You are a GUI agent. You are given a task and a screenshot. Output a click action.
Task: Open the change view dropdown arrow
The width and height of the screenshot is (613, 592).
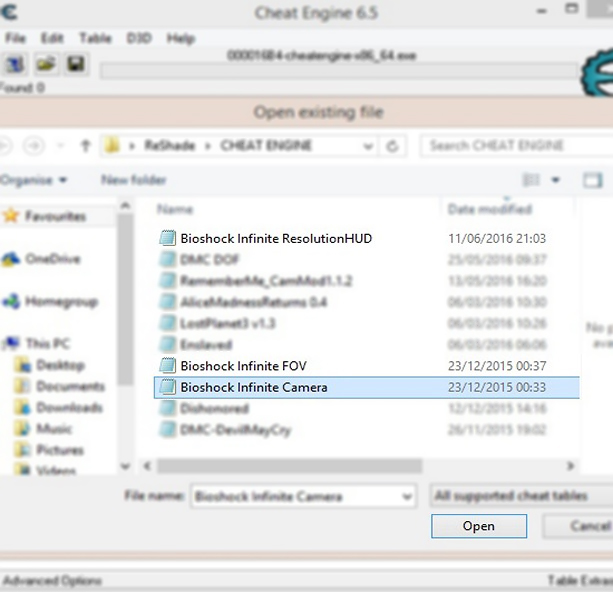(556, 181)
